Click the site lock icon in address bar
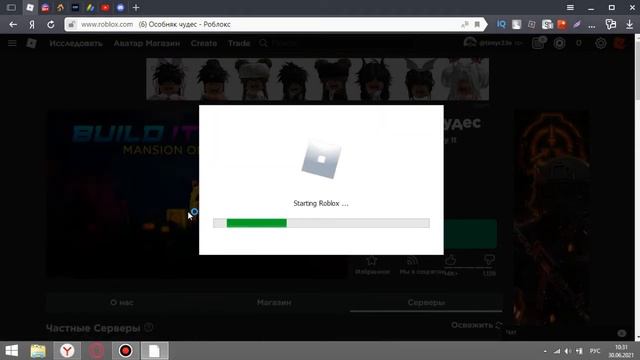 pyautogui.click(x=71, y=24)
